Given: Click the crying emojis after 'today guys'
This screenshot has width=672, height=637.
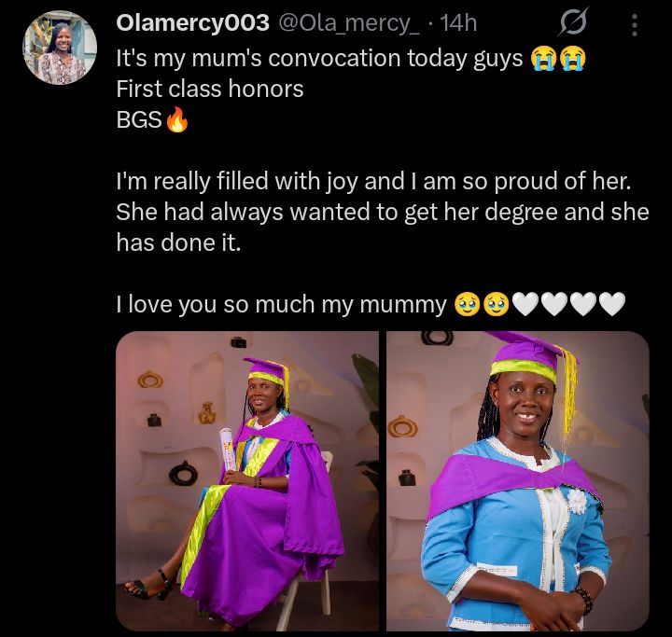Looking at the screenshot, I should pyautogui.click(x=557, y=60).
